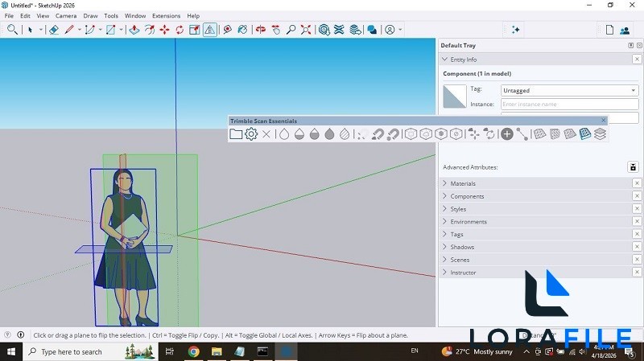Choose the Eraser tool
644x361 pixels.
(53, 30)
